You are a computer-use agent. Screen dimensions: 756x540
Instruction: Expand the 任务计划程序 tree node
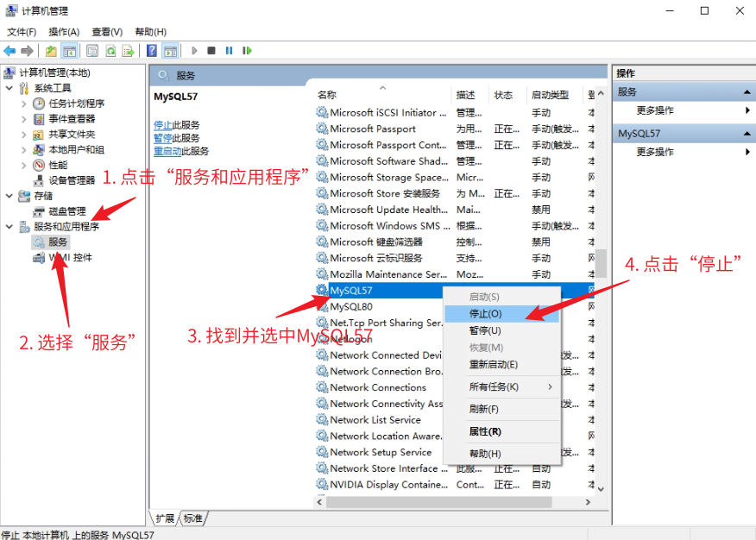tap(24, 104)
